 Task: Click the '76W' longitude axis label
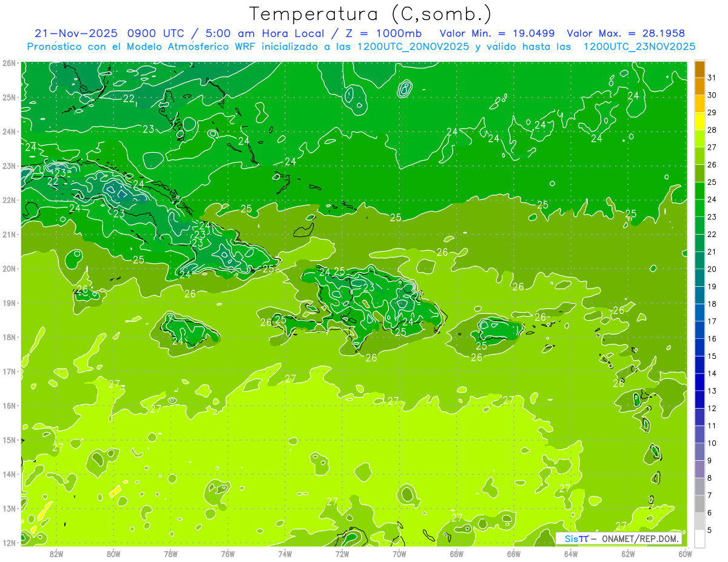(227, 554)
